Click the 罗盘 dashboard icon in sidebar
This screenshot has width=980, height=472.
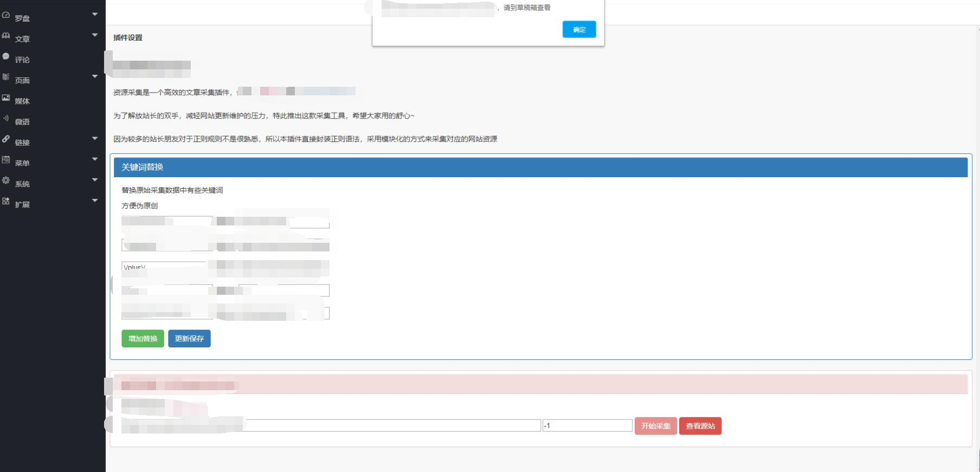coord(6,15)
